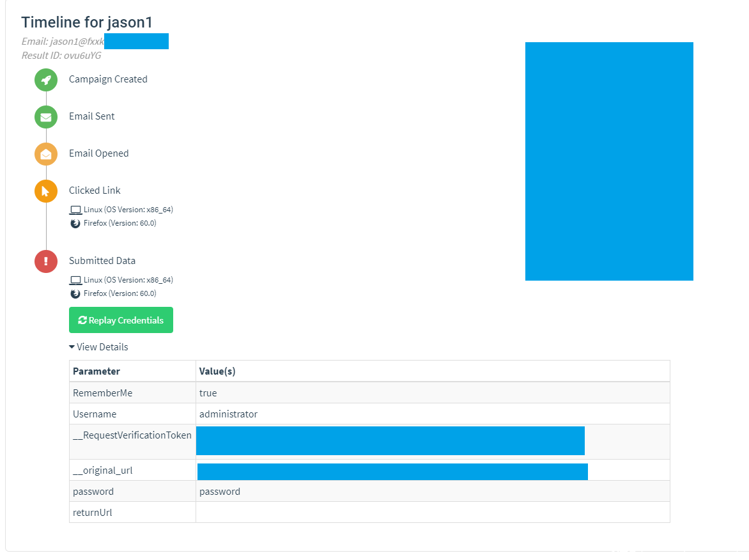Click the Email Sent envelope icon
Image resolution: width=749 pixels, height=560 pixels.
point(46,117)
